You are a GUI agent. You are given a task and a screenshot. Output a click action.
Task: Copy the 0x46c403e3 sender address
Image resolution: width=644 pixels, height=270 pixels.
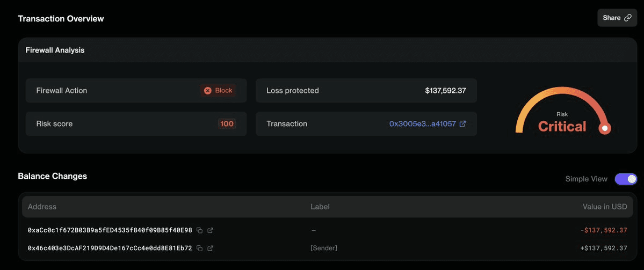(199, 249)
